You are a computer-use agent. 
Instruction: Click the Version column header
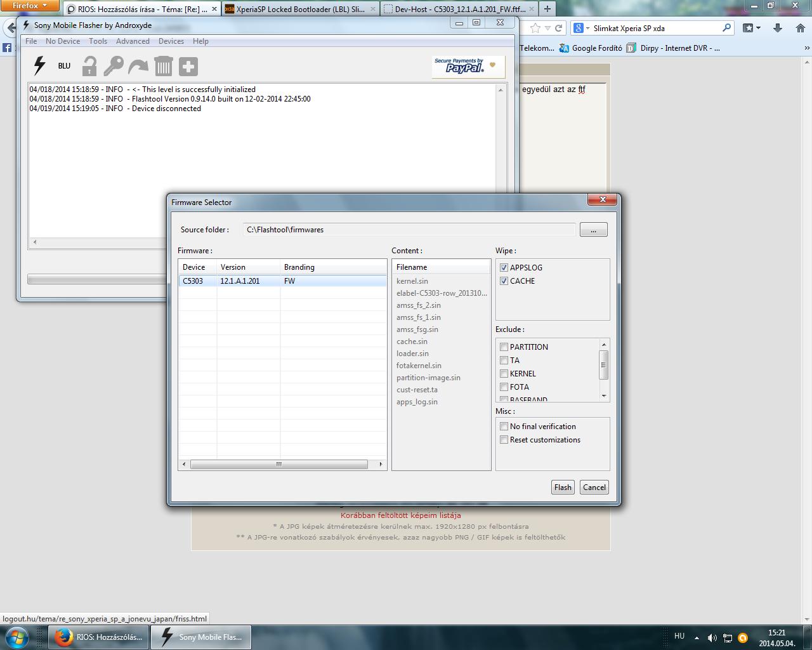pyautogui.click(x=248, y=267)
